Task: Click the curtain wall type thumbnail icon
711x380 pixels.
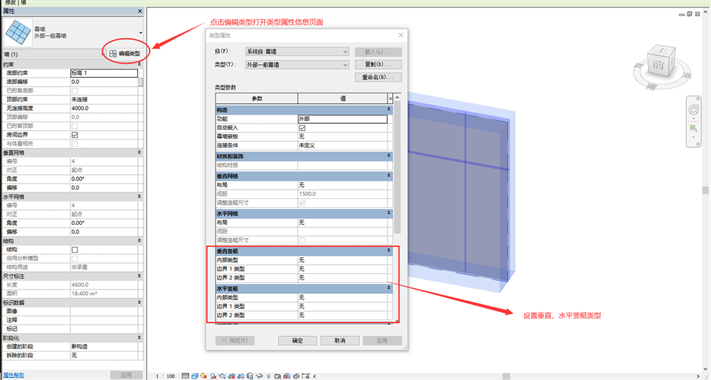Action: 19,32
